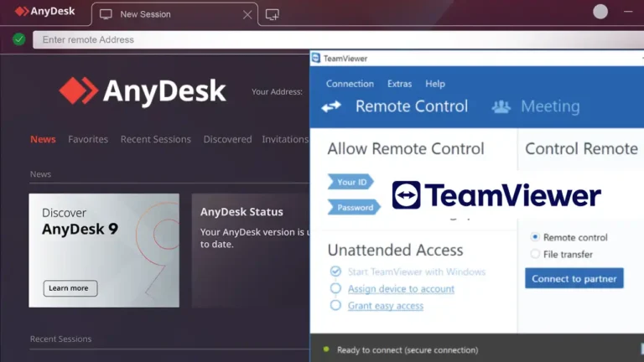Toggle Start TeamViewer with Windows checkbox
644x362 pixels.
[335, 271]
